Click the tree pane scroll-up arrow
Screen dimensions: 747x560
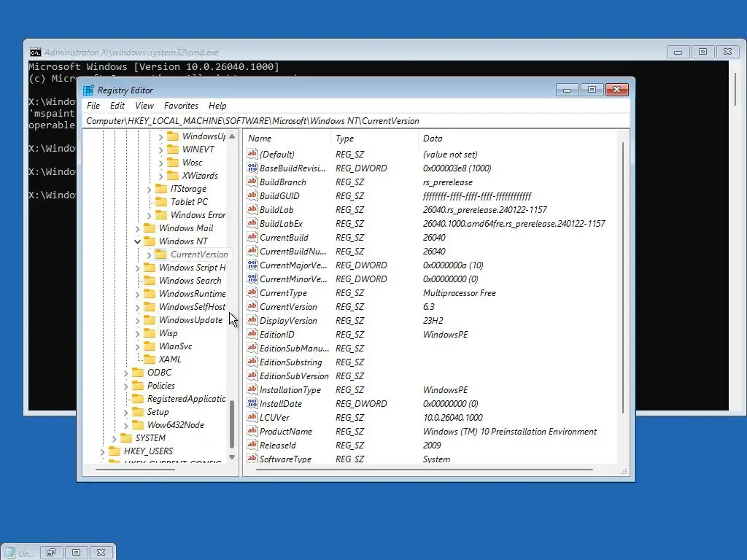click(232, 136)
